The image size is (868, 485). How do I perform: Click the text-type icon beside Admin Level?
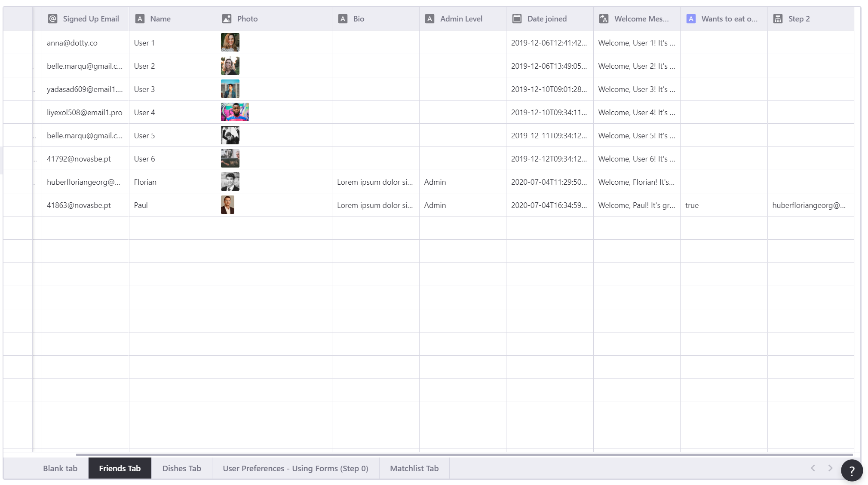point(429,19)
